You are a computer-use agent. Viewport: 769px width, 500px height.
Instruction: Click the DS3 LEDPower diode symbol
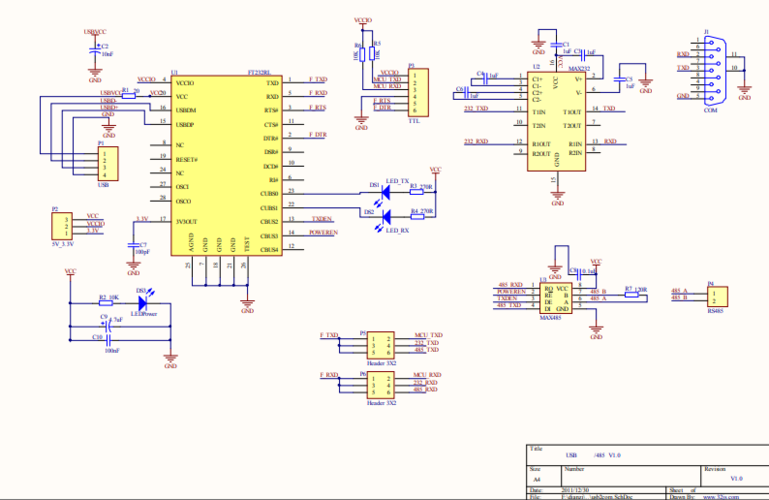pyautogui.click(x=143, y=300)
